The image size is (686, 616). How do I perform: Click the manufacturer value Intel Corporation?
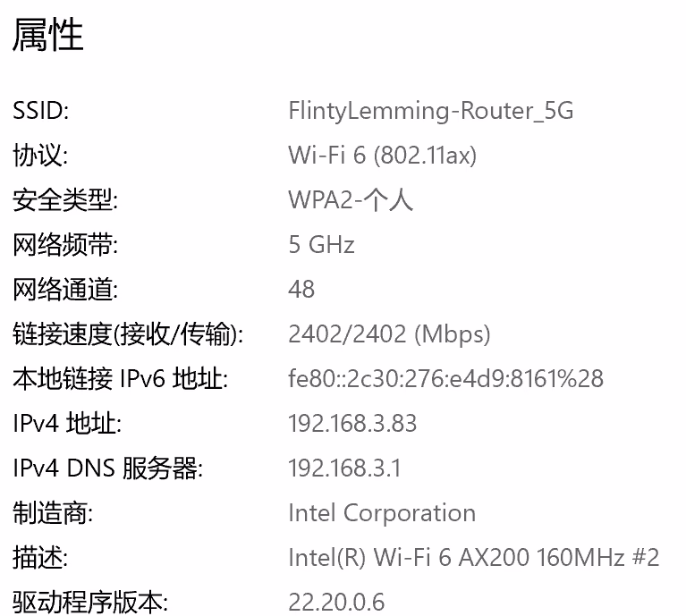click(382, 513)
